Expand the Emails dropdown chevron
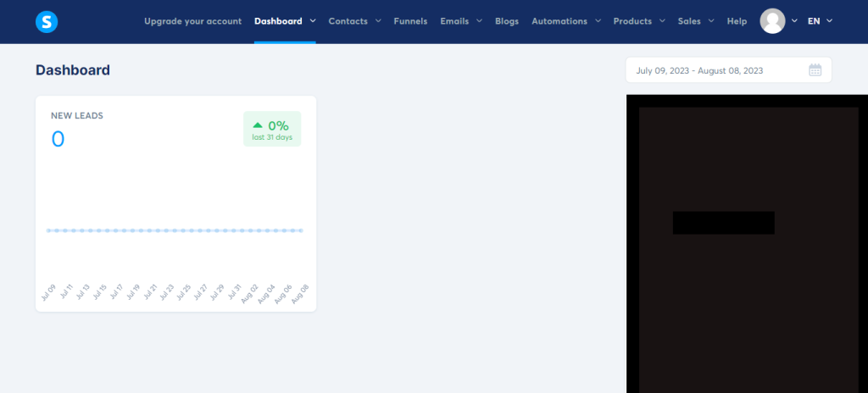Viewport: 868px width, 393px height. click(x=480, y=21)
